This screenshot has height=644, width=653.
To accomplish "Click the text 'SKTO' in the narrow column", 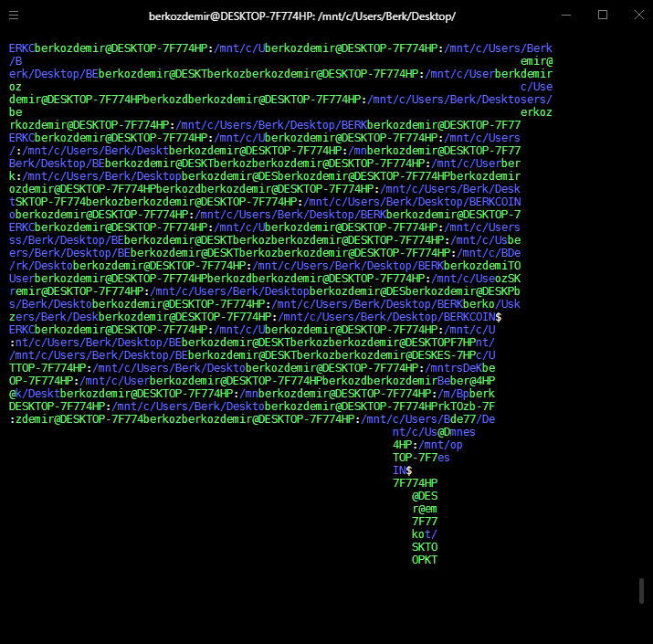I will (425, 547).
